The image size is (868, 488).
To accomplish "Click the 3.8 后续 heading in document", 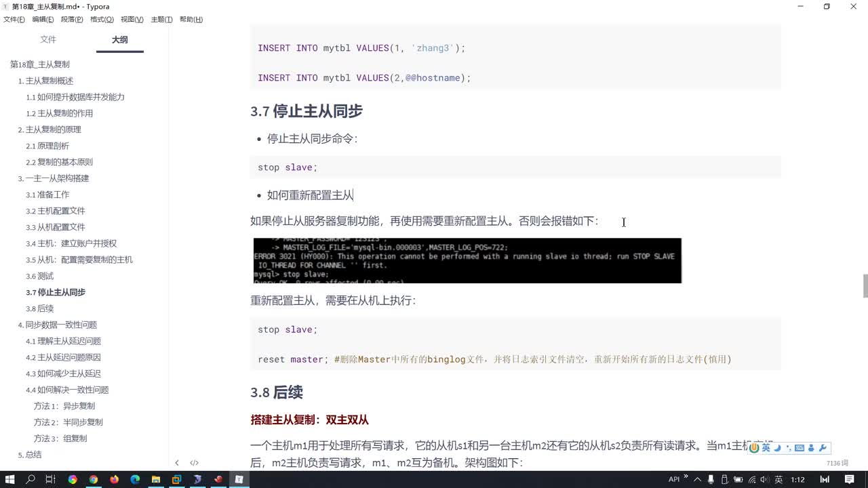I will (277, 392).
